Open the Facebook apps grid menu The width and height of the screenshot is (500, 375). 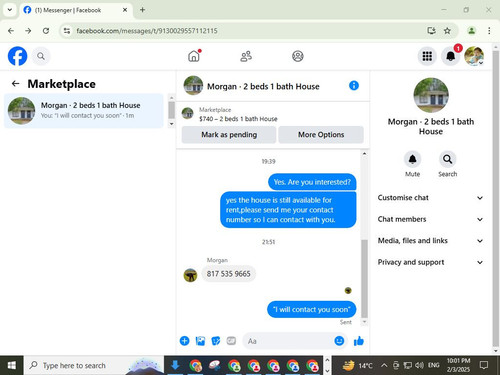coord(427,56)
